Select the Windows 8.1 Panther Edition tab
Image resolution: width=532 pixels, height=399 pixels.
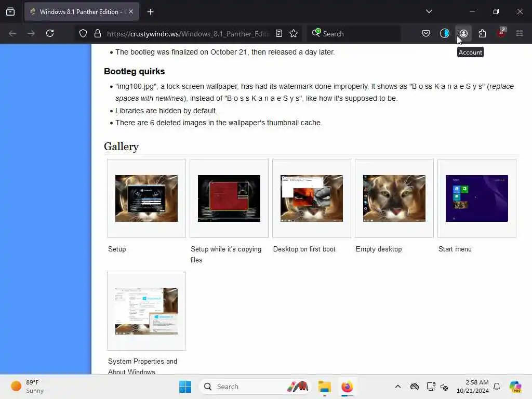[x=82, y=12]
